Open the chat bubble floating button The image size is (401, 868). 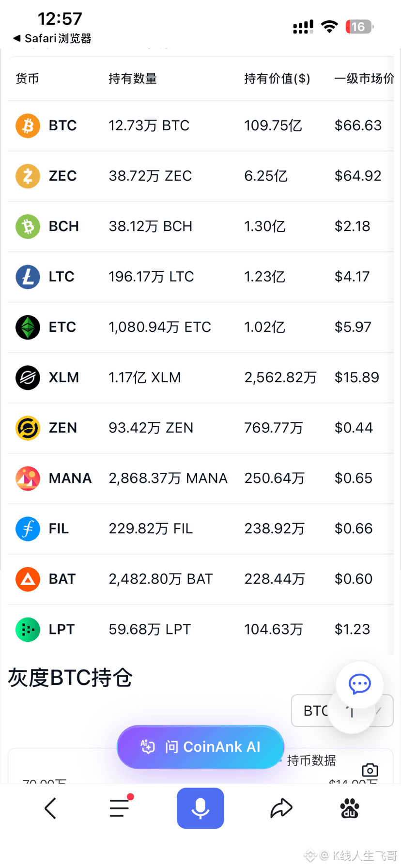point(360,684)
